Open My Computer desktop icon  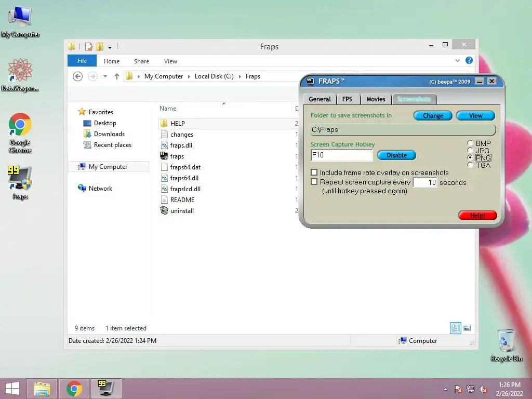coord(20,21)
